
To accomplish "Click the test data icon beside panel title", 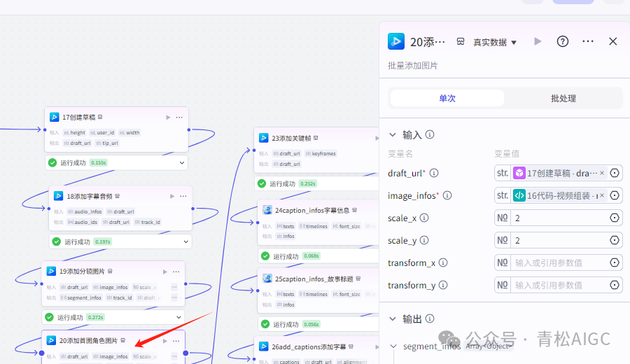I will pyautogui.click(x=461, y=41).
